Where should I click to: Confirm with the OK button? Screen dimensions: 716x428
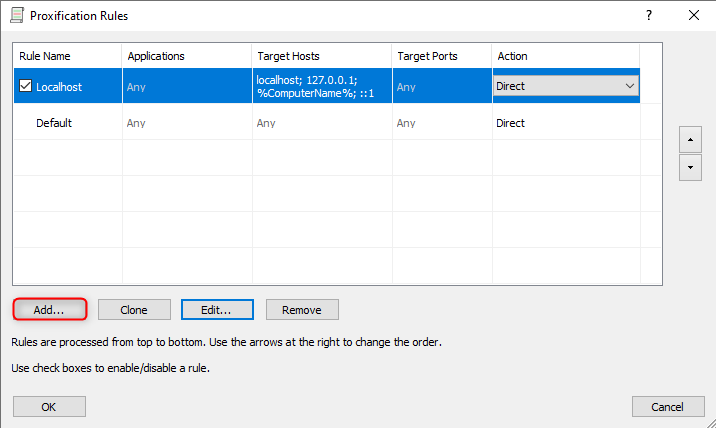[49, 407]
